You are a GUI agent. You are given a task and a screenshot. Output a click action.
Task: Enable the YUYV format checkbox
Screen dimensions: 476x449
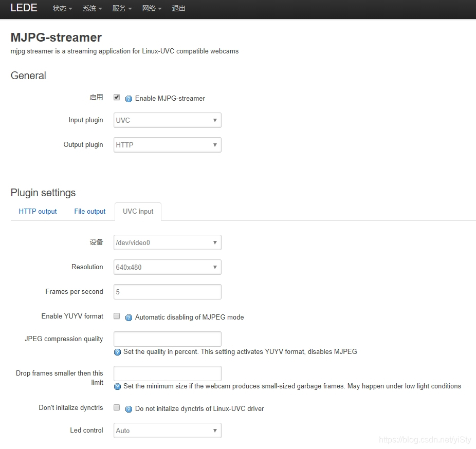coord(117,316)
